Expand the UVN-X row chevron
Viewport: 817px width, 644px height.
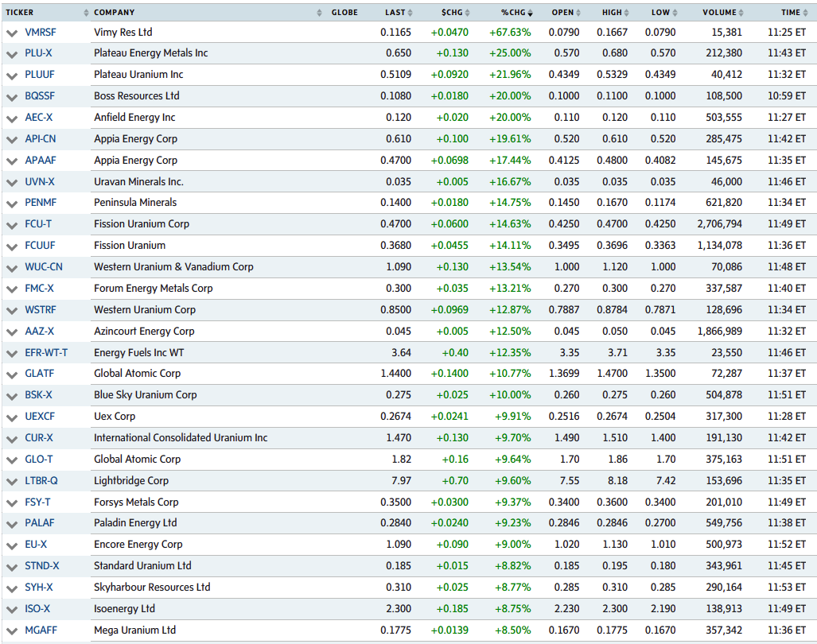(x=11, y=183)
